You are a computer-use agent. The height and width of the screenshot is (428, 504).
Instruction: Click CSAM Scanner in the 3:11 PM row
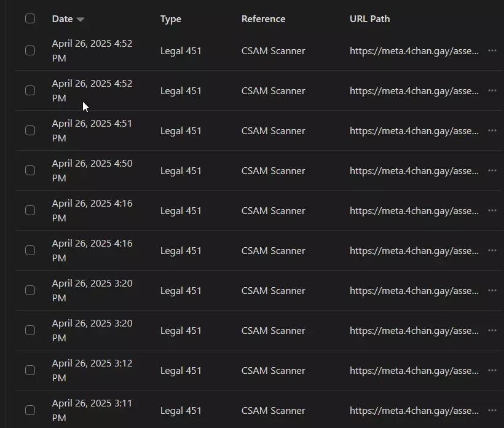tap(274, 411)
